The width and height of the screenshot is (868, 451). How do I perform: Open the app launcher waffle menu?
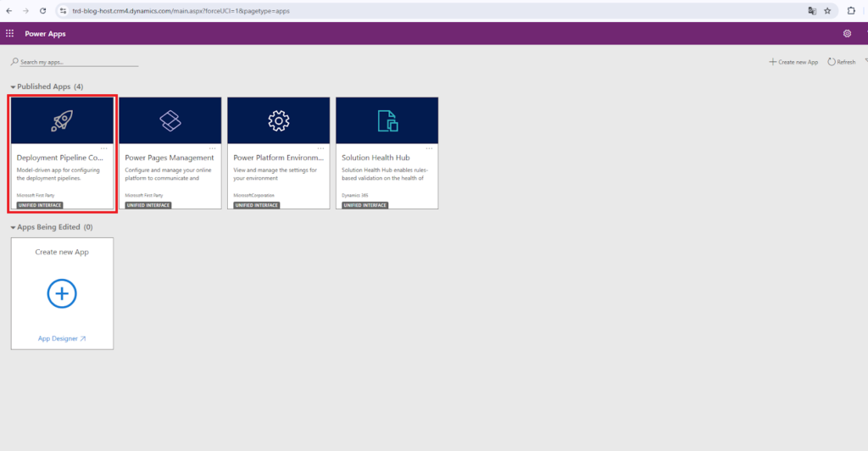(x=10, y=34)
